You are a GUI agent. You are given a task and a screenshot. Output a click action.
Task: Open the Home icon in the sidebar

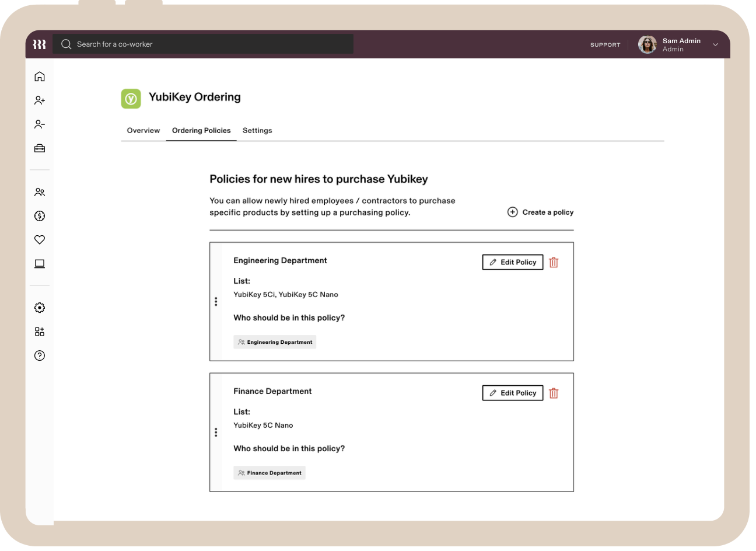pos(40,76)
